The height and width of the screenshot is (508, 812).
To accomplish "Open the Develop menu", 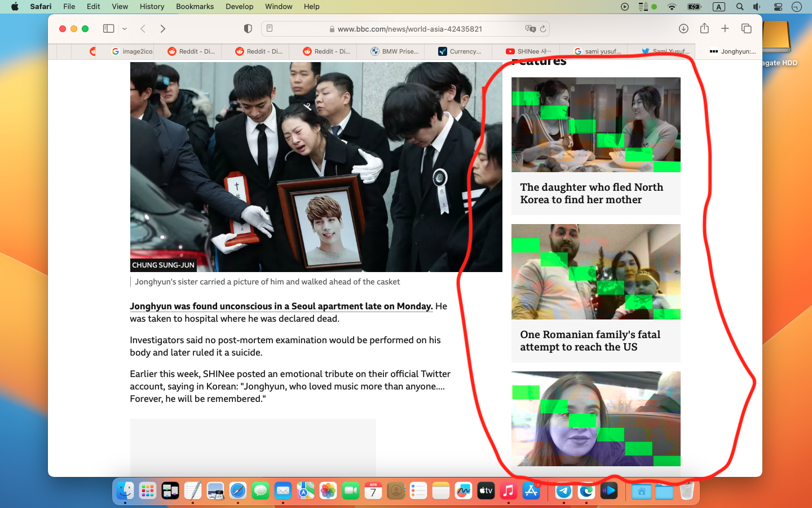I will pos(240,7).
